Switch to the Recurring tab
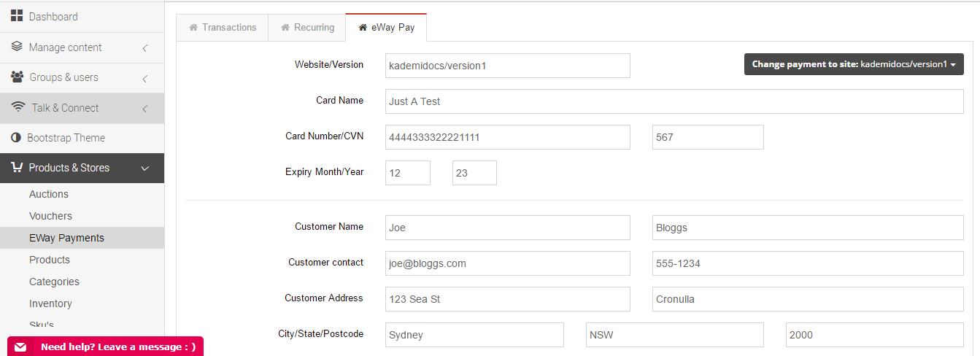This screenshot has height=356, width=980. click(307, 28)
